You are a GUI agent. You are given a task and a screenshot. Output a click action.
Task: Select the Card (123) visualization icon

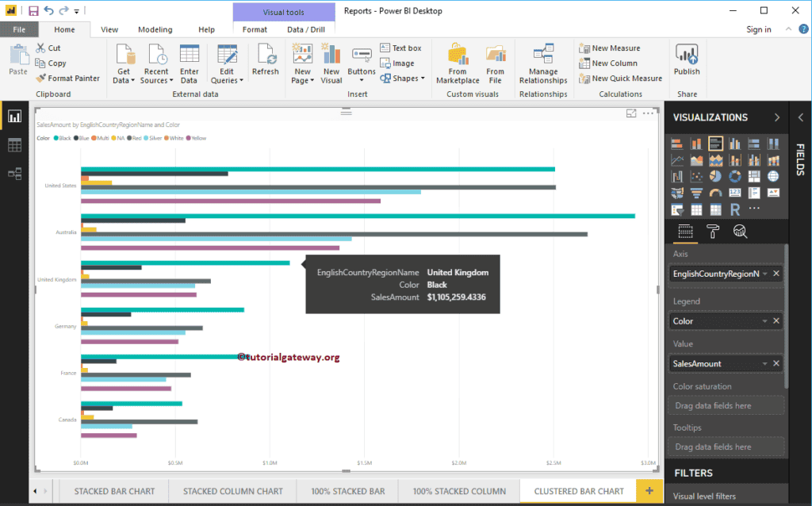[x=734, y=193]
